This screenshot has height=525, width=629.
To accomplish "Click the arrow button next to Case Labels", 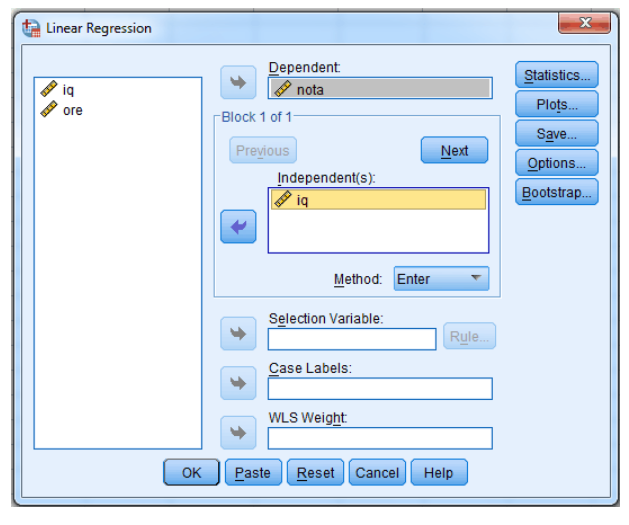I will pyautogui.click(x=238, y=383).
